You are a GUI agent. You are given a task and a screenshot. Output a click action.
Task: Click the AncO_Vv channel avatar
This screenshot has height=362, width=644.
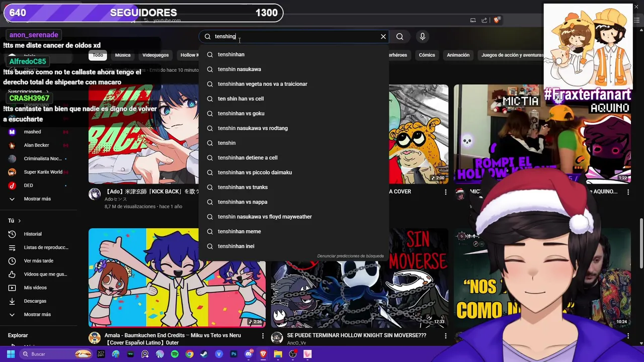click(x=277, y=338)
